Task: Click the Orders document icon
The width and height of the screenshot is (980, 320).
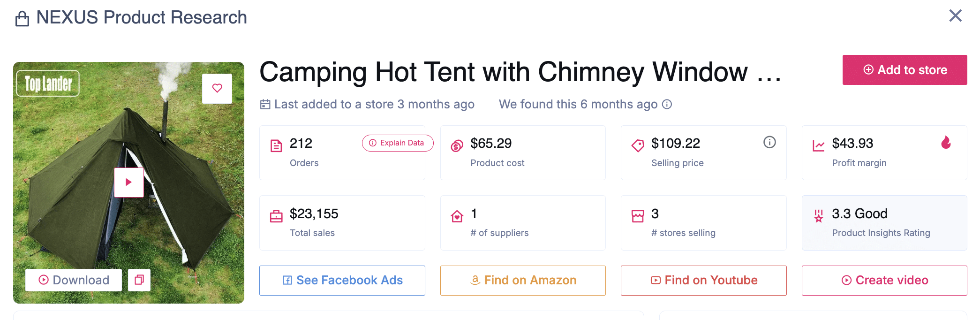Action: tap(276, 146)
